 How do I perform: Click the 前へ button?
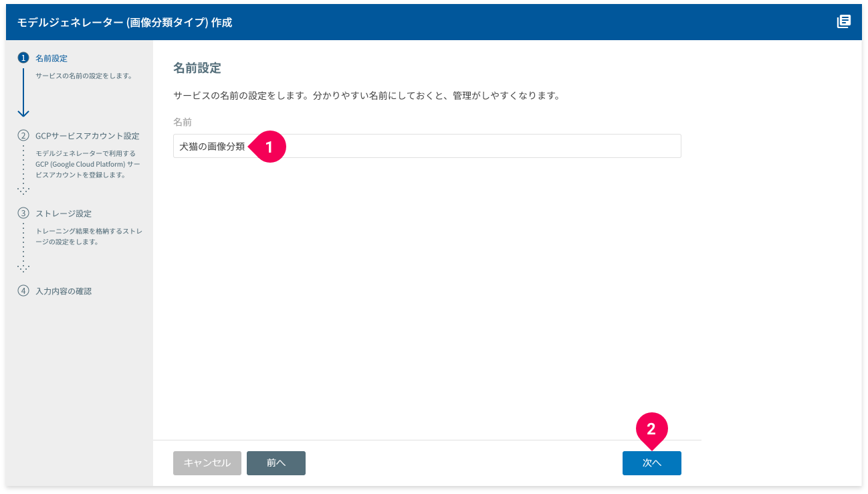276,463
